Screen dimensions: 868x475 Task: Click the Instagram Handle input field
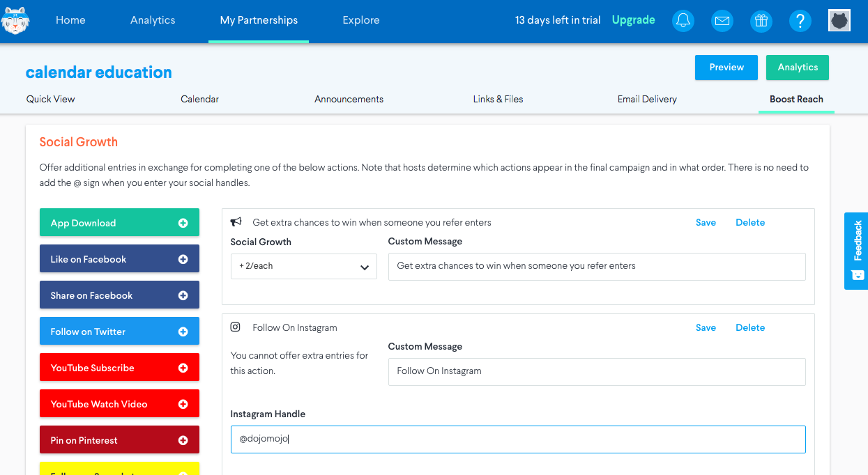pos(518,439)
